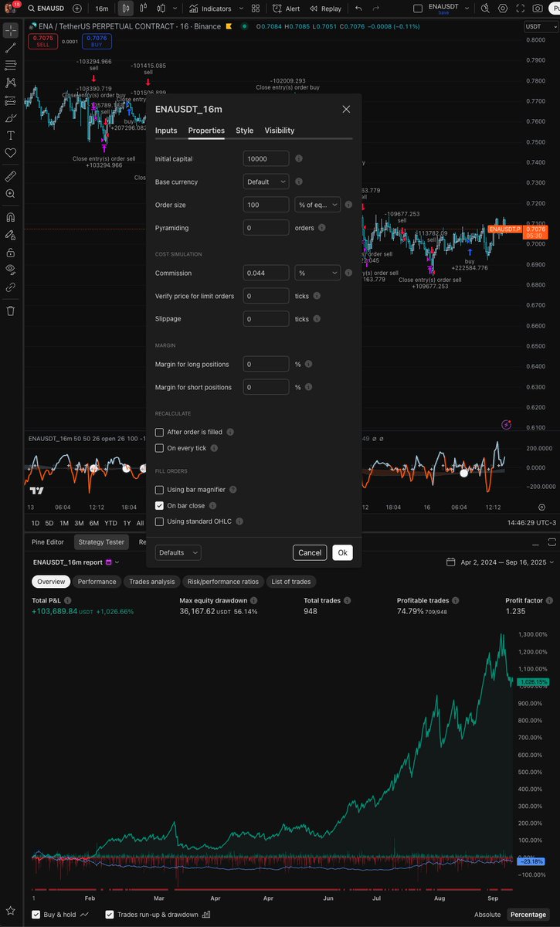Open the forecasting and measurement tools
This screenshot has width=560, height=927.
(x=11, y=100)
